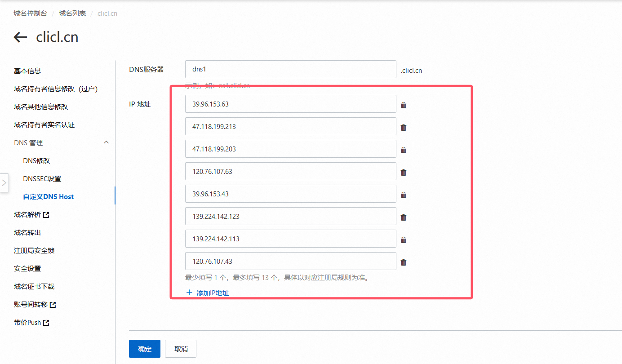Select DNSSEC设置 submenu item
The height and width of the screenshot is (364, 622).
(x=42, y=179)
